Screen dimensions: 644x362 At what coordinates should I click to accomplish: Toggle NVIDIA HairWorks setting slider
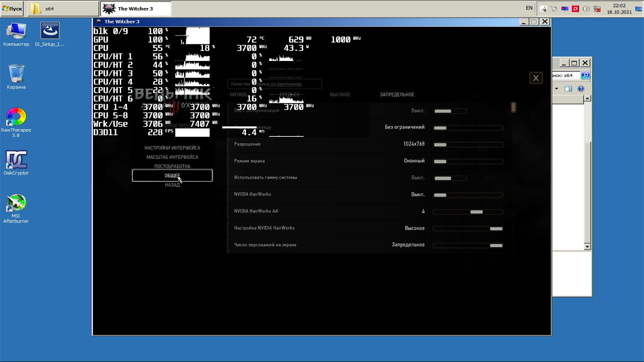click(468, 195)
